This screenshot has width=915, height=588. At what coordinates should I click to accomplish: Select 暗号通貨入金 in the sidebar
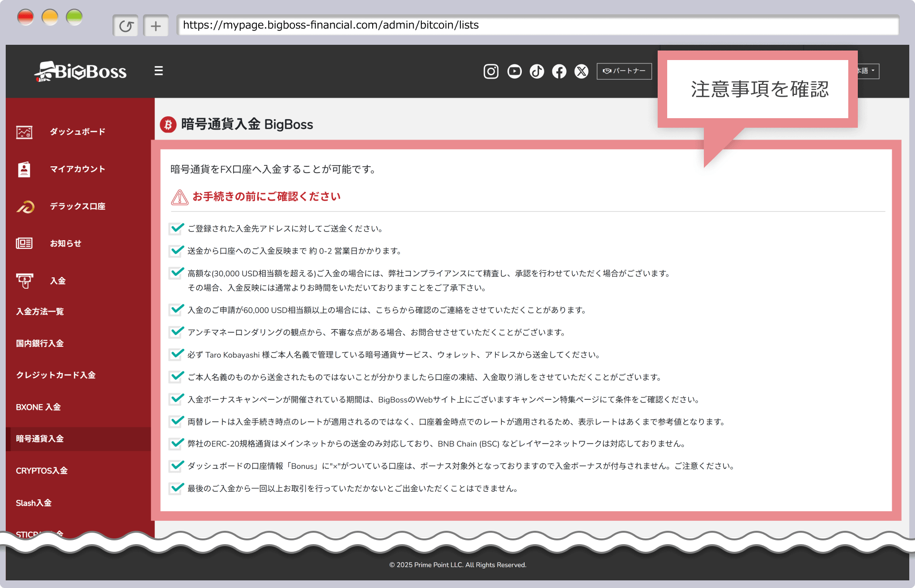coord(40,439)
